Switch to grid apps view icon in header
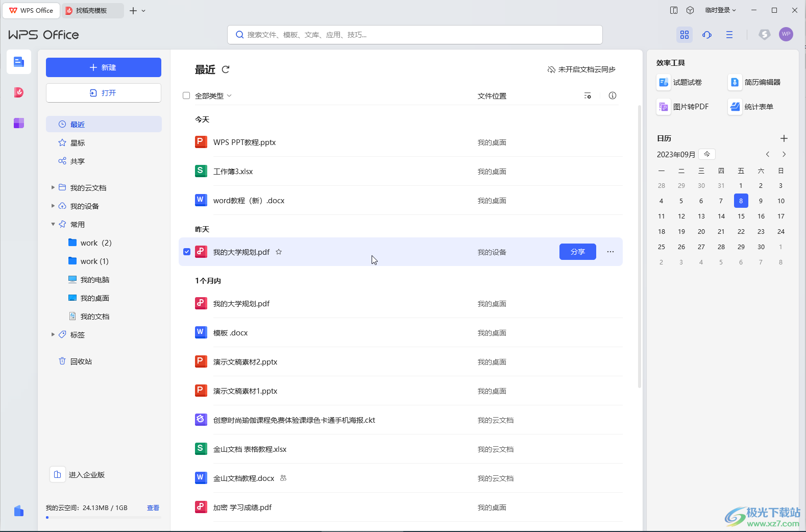Image resolution: width=806 pixels, height=532 pixels. pos(685,35)
